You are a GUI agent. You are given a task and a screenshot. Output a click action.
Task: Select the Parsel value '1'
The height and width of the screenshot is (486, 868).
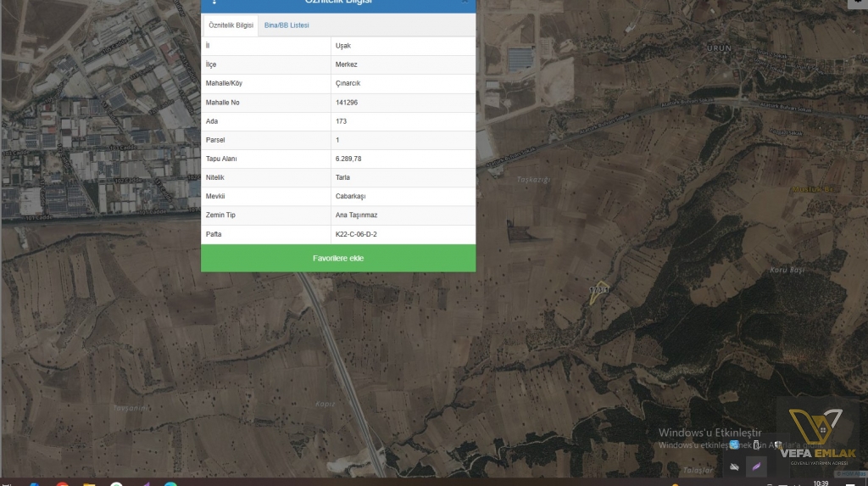point(337,140)
